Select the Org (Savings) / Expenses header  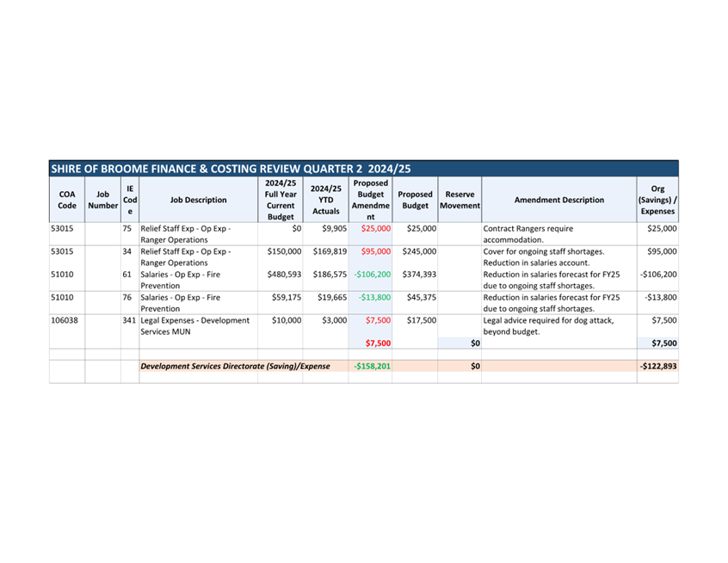click(657, 200)
